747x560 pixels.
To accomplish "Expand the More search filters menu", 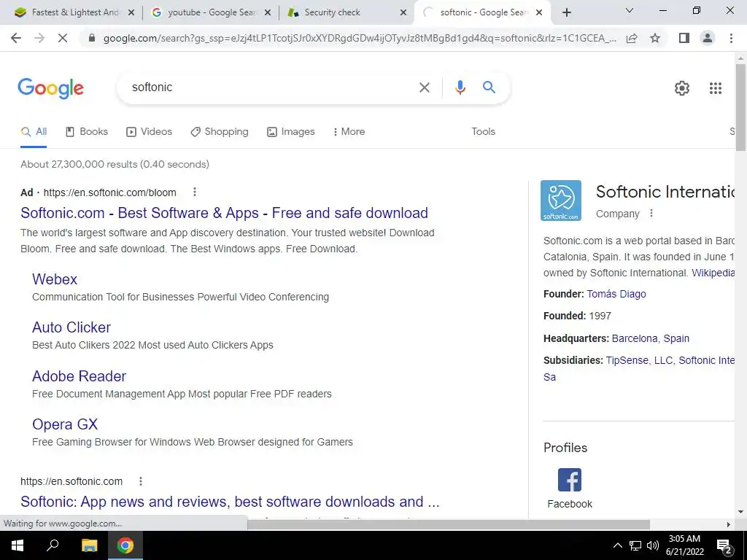I will (x=349, y=131).
